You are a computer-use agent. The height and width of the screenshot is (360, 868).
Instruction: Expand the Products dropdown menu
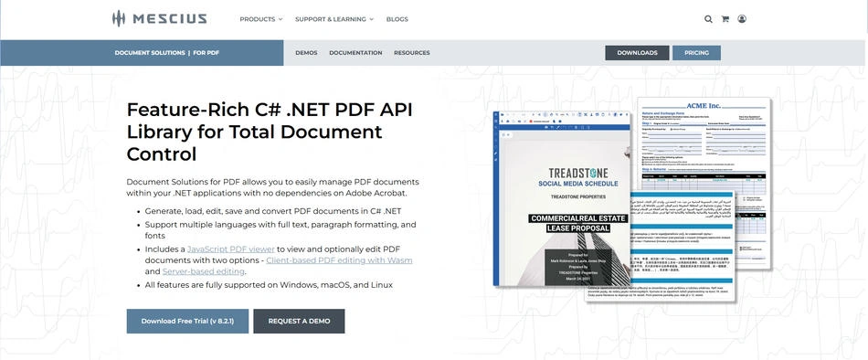point(260,19)
